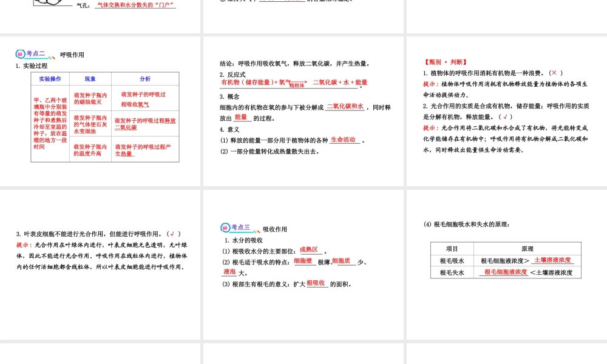
Task: Click the red ✓ mark after statement 3
Action: (x=172, y=234)
